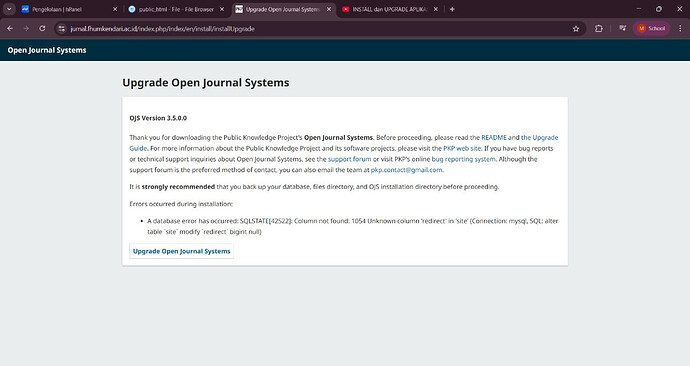Screen dimensions: 690x366
Task: Open the School profile avatar
Action: [x=652, y=29]
